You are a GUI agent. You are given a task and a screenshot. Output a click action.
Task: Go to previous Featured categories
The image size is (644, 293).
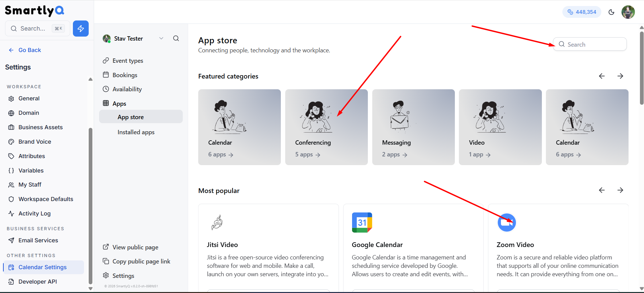click(x=602, y=76)
